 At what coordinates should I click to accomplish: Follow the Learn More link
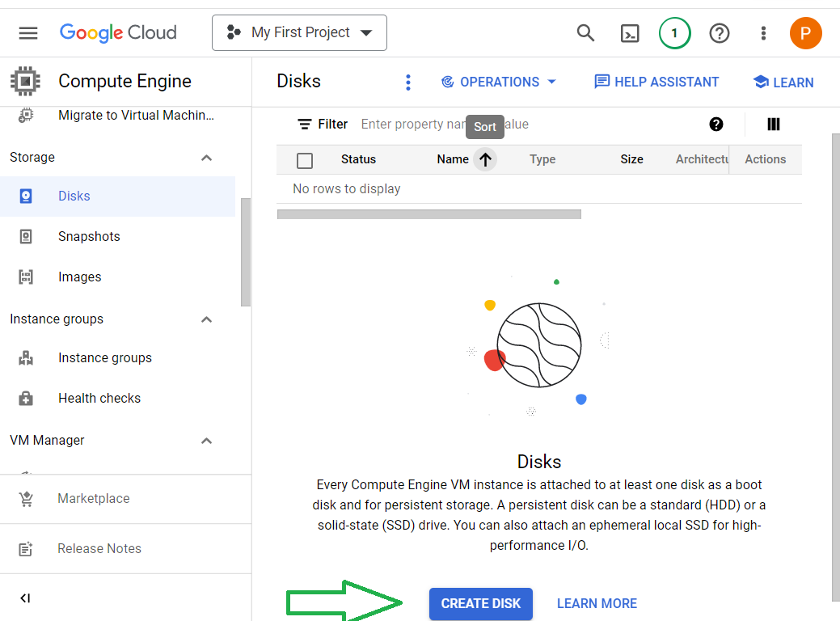pyautogui.click(x=597, y=604)
